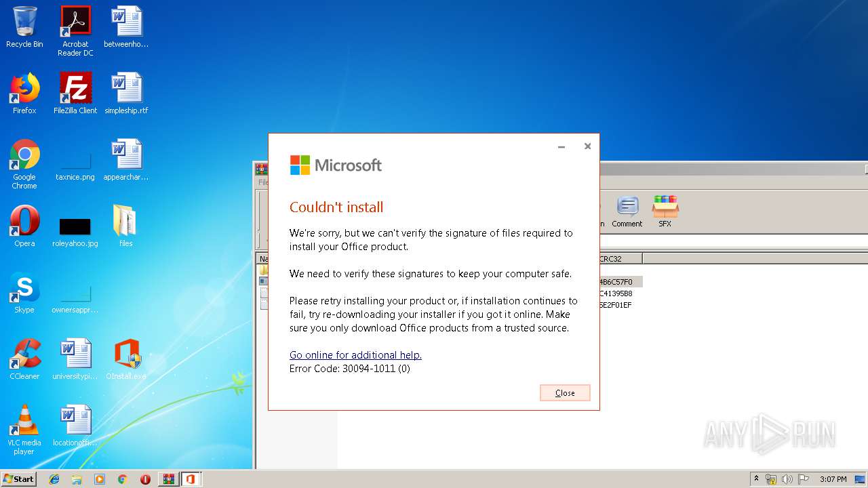Screen dimensions: 868x488
Task: Click the SFX icon in WinRAR toolbar
Action: pyautogui.click(x=665, y=212)
